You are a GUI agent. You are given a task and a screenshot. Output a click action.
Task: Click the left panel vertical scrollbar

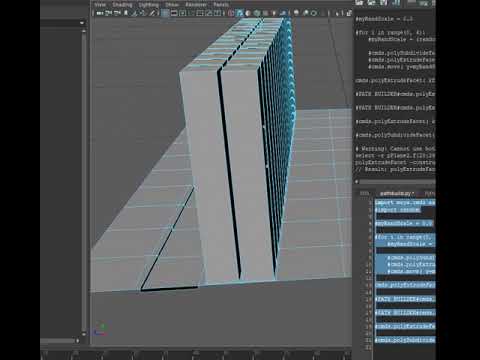coord(84,182)
